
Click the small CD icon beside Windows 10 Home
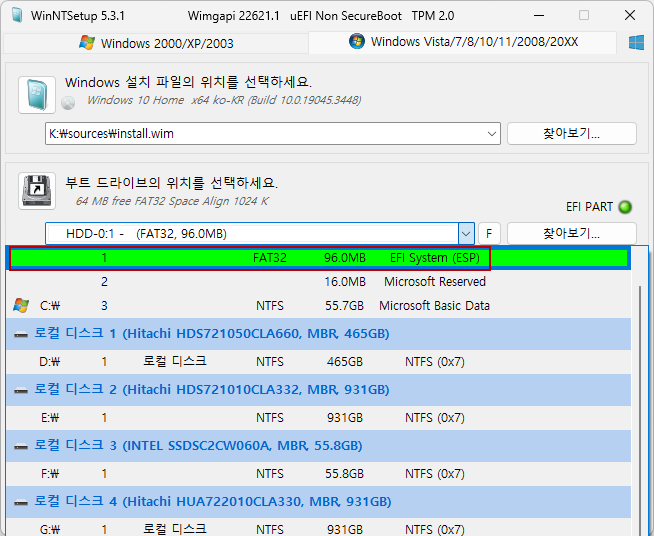pyautogui.click(x=68, y=103)
